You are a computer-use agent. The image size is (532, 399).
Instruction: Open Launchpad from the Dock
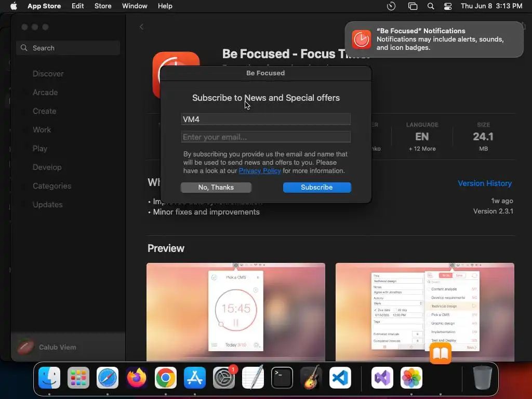point(78,378)
